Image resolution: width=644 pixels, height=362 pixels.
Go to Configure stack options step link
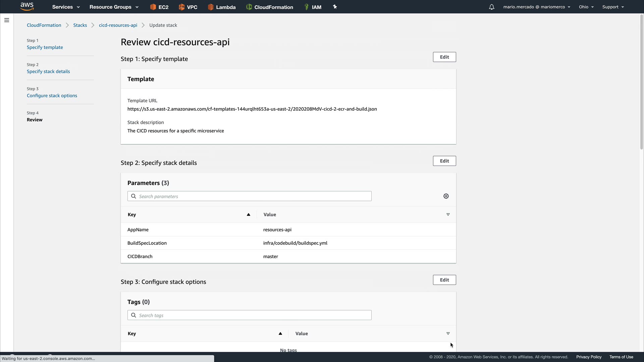click(x=52, y=96)
